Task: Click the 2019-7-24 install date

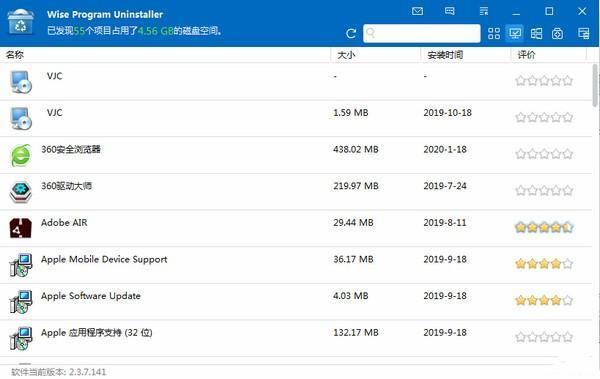Action: tap(445, 186)
